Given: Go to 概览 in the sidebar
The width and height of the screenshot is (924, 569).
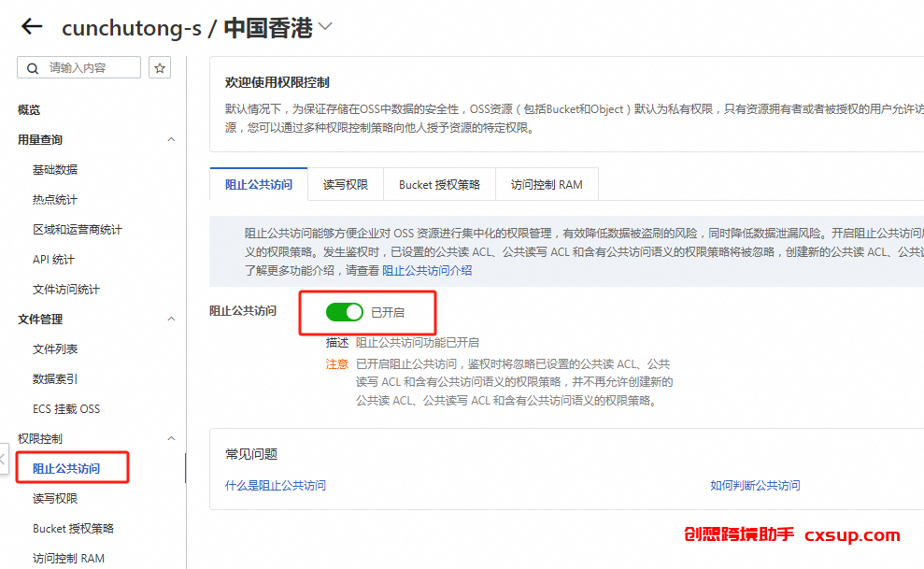Looking at the screenshot, I should pos(29,109).
